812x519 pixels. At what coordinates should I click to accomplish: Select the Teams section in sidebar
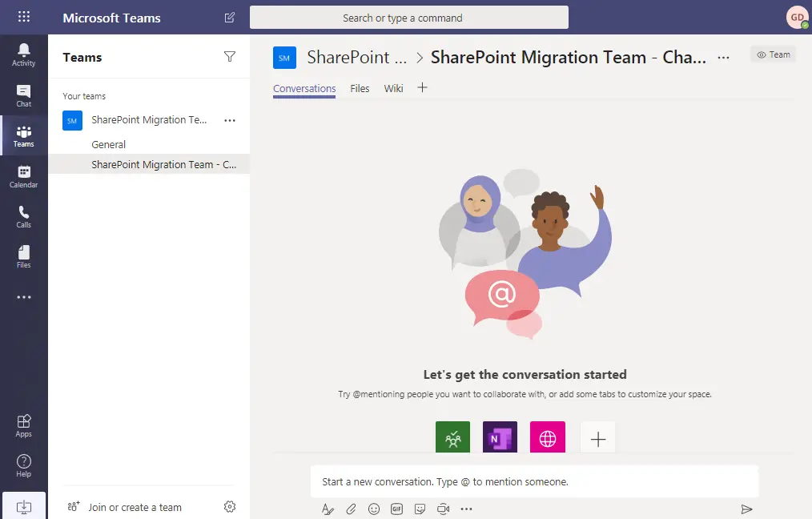[x=24, y=136]
